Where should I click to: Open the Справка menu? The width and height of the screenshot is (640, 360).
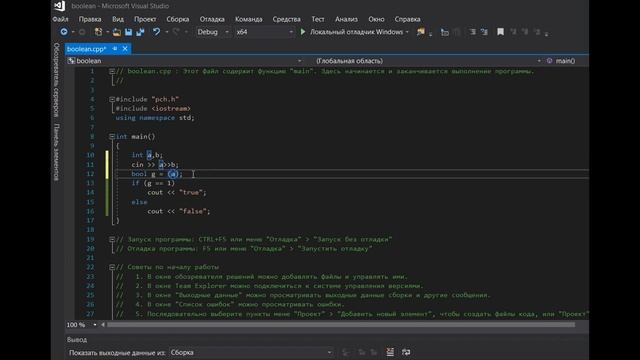coord(407,19)
